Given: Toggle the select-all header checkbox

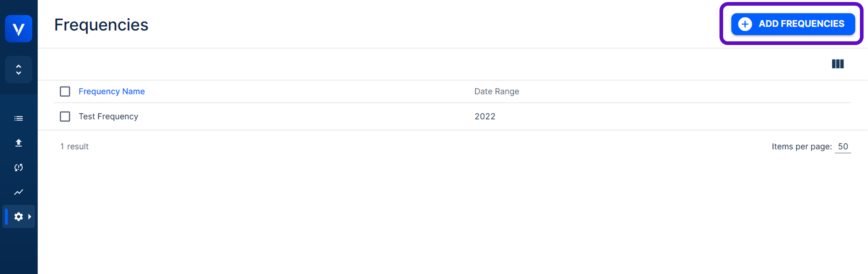Looking at the screenshot, I should point(65,92).
